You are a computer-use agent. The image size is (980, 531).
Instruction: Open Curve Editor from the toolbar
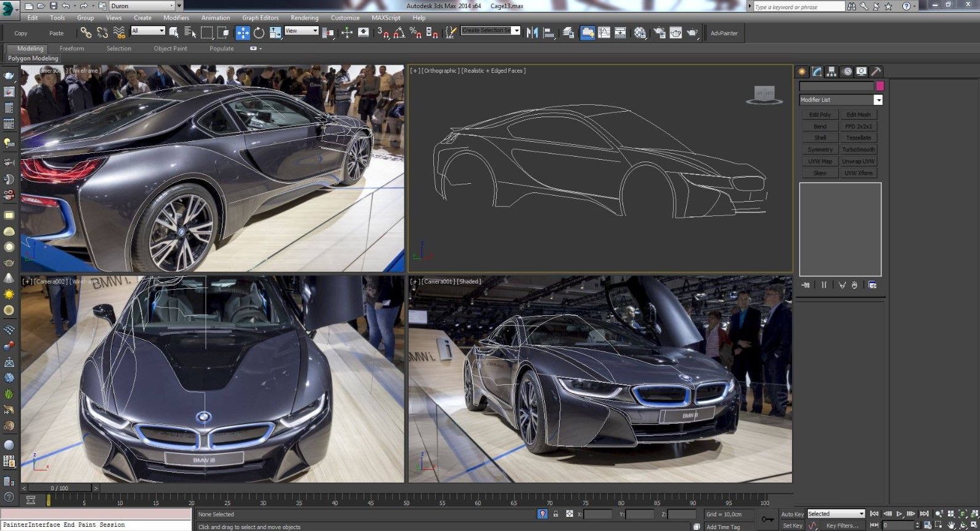tap(604, 33)
